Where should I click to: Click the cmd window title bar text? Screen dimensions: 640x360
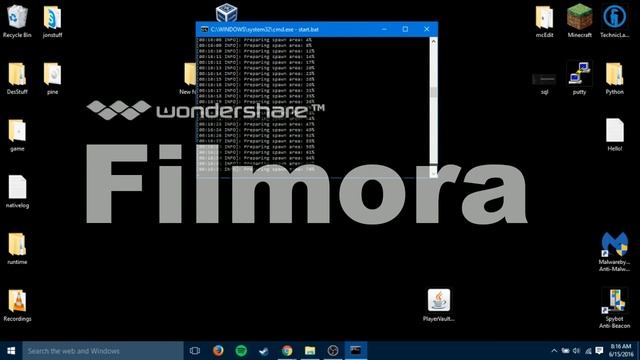(x=264, y=29)
